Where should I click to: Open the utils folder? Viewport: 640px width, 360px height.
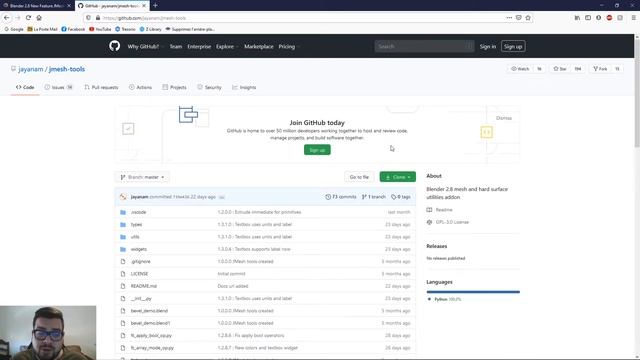(135, 237)
